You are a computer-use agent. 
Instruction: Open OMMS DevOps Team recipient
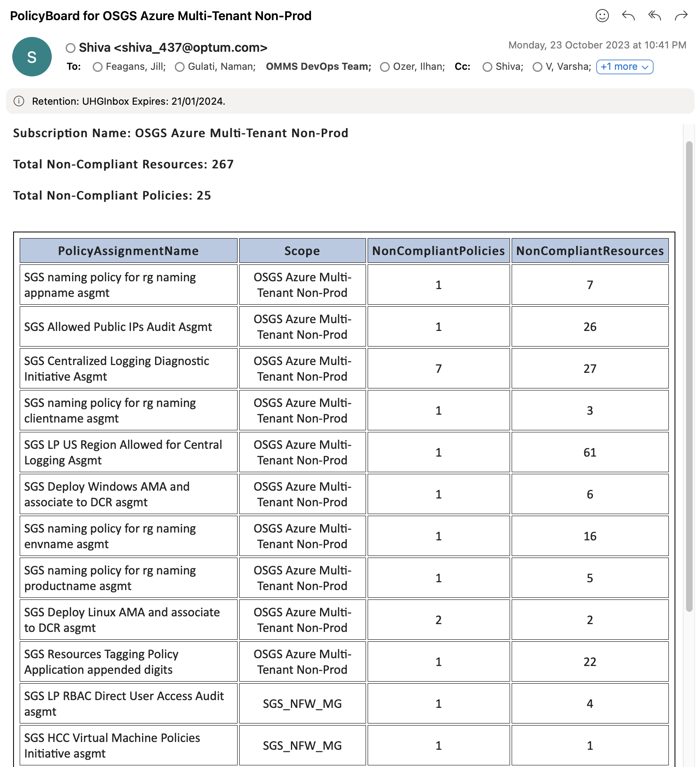[x=318, y=67]
